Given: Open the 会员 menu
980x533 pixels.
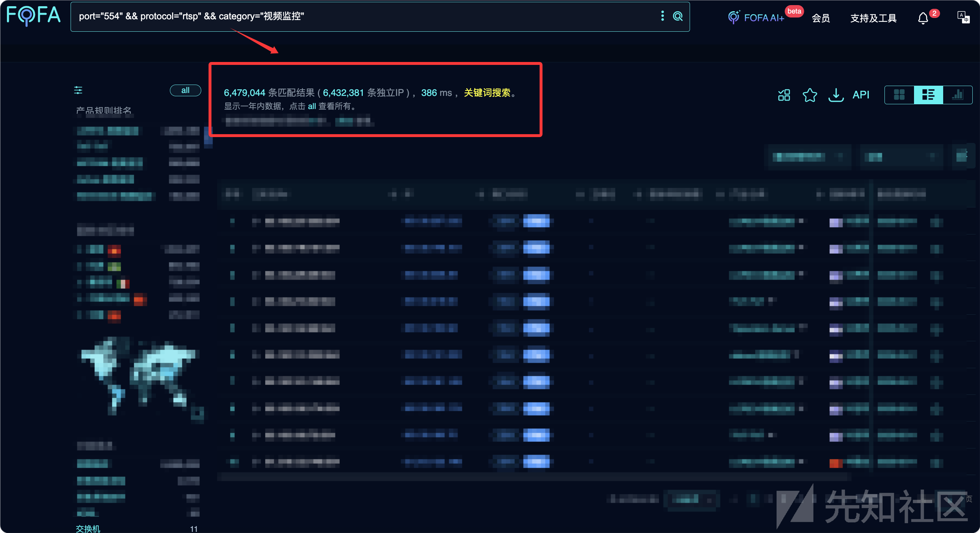Looking at the screenshot, I should tap(821, 18).
